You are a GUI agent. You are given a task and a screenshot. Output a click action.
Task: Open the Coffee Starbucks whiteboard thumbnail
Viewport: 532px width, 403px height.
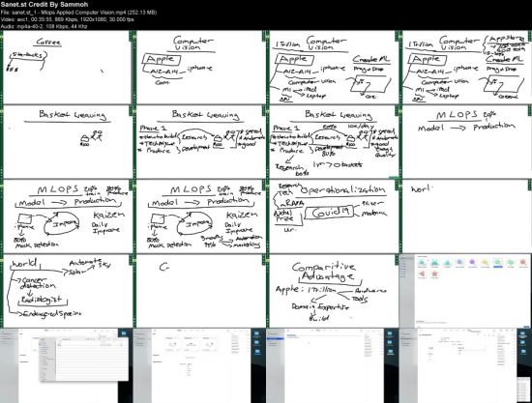coord(67,67)
